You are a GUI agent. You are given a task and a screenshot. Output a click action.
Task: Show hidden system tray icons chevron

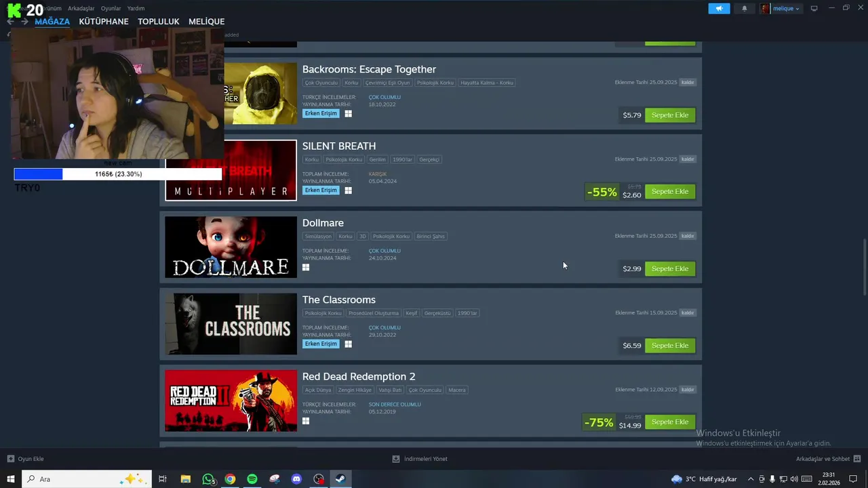coord(751,479)
